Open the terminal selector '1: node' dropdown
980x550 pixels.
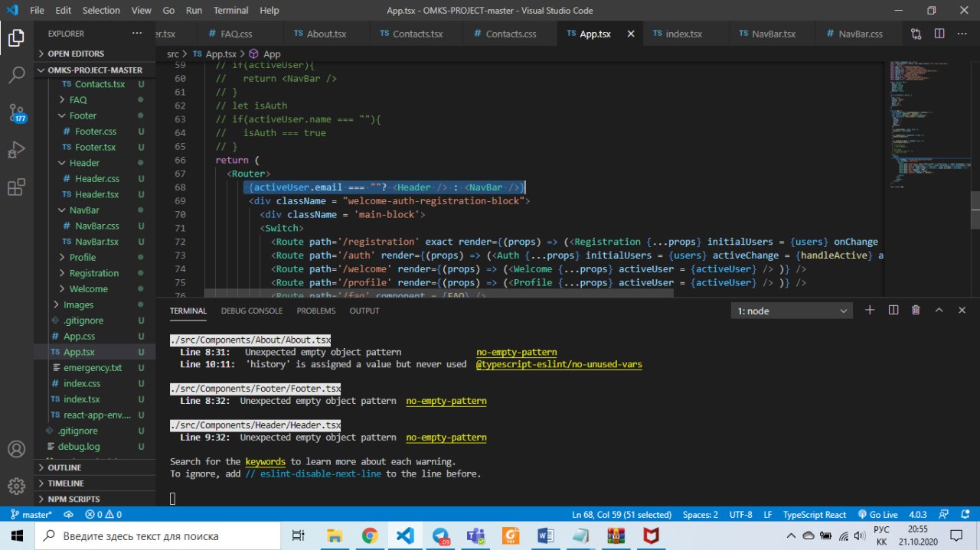tap(792, 311)
